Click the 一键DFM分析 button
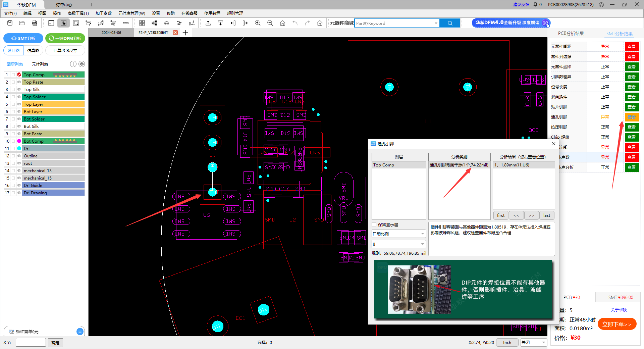 (65, 39)
